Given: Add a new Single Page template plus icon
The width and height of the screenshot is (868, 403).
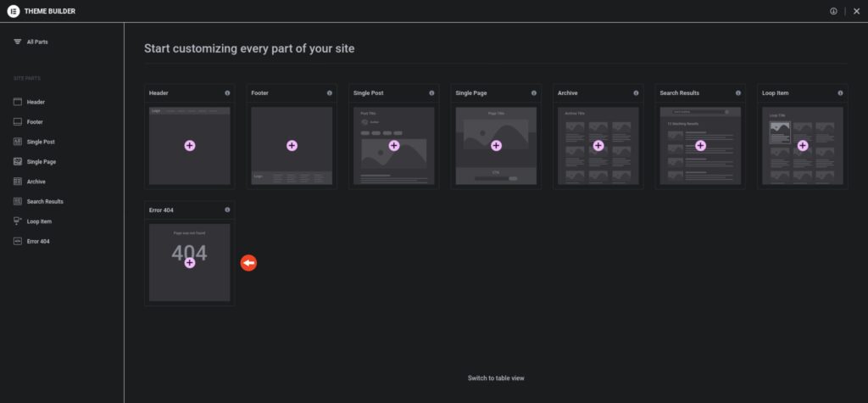Looking at the screenshot, I should pos(496,146).
